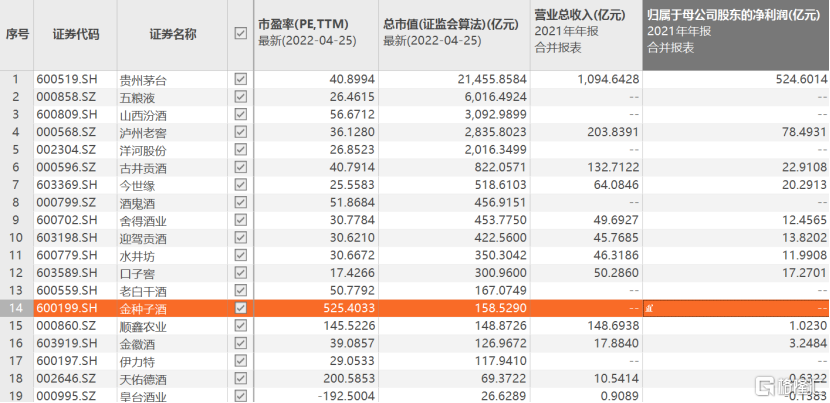Click security name 顺鑫农业

[144, 326]
